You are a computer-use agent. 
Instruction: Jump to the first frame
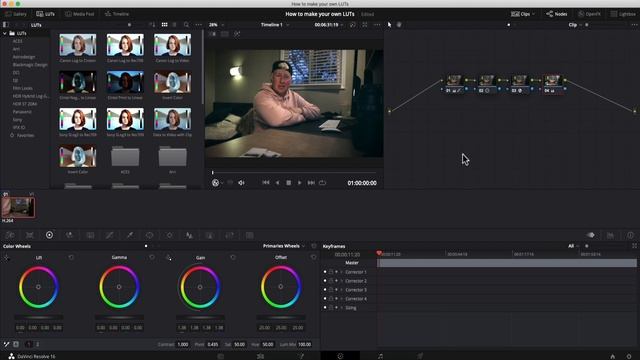tap(266, 183)
